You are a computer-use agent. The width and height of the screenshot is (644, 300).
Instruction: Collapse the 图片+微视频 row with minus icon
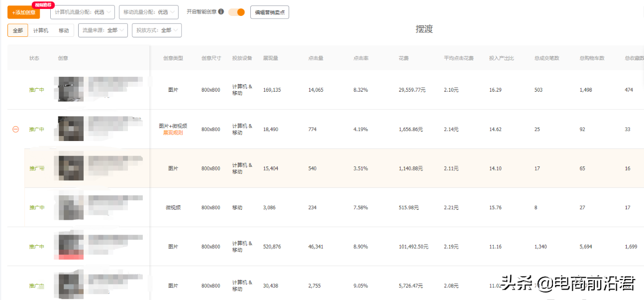click(x=15, y=129)
